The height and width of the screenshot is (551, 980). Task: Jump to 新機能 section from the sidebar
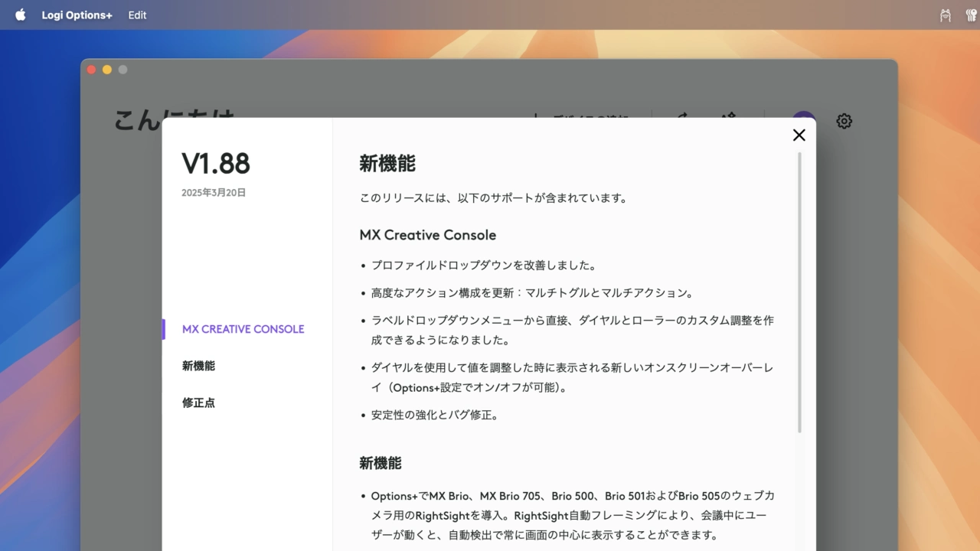click(198, 366)
